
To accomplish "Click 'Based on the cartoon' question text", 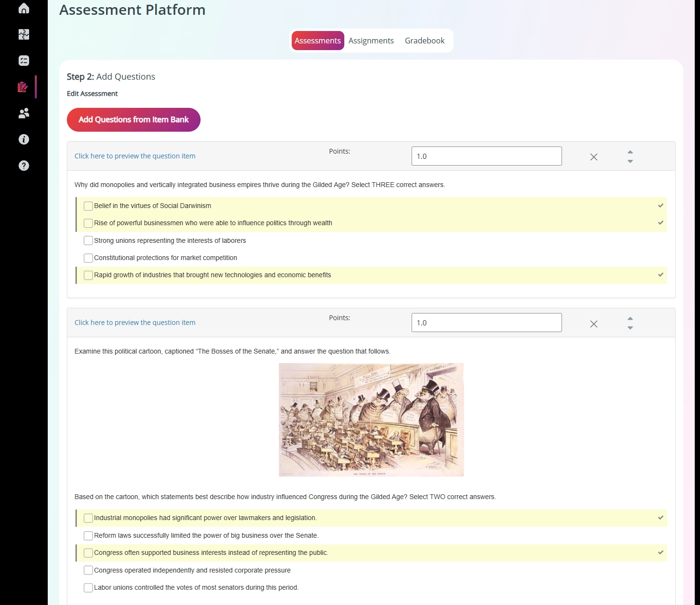I will pos(285,497).
